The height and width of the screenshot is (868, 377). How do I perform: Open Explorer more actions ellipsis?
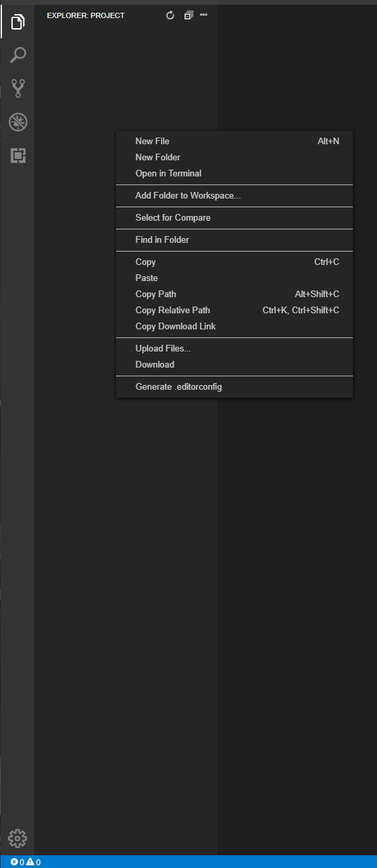pos(204,15)
